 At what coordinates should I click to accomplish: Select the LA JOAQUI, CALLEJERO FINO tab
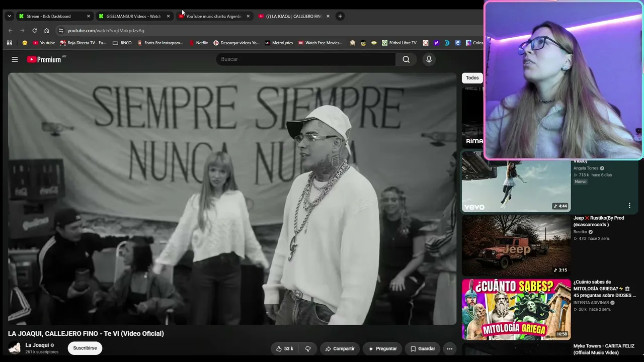coord(294,16)
